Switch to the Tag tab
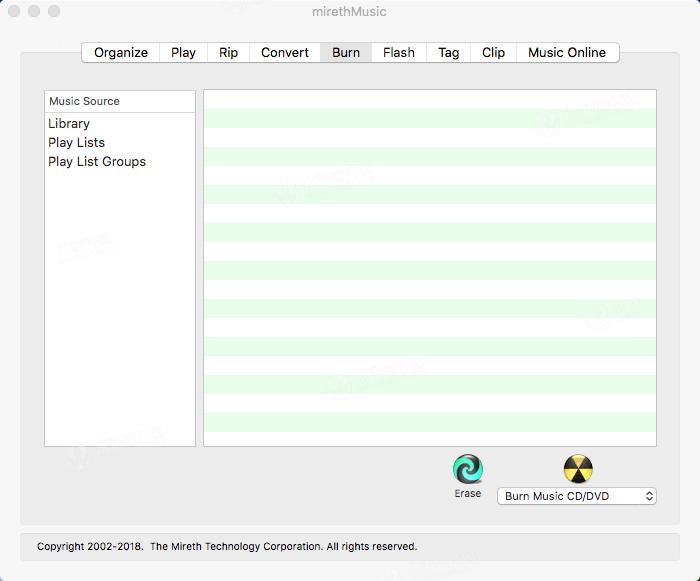This screenshot has width=700, height=581. tap(449, 53)
